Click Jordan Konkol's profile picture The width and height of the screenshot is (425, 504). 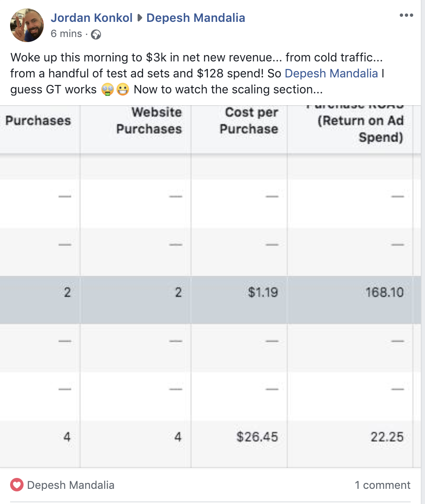27,25
